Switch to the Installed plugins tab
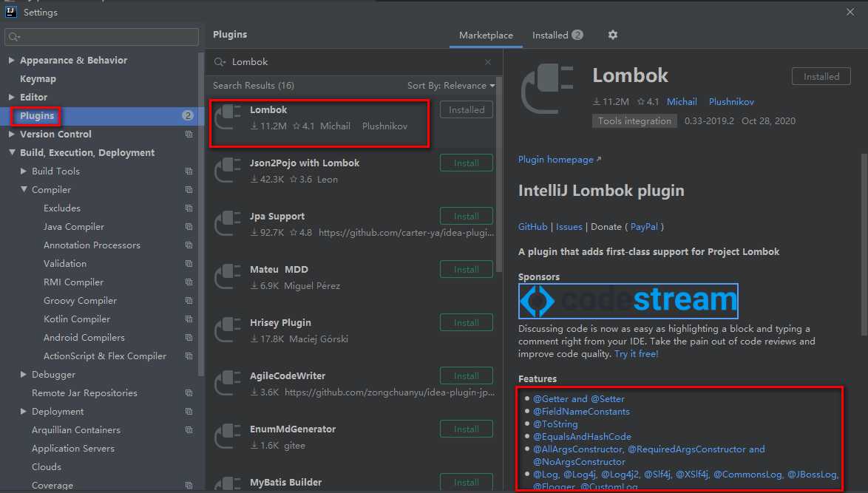The image size is (868, 493). (x=557, y=35)
